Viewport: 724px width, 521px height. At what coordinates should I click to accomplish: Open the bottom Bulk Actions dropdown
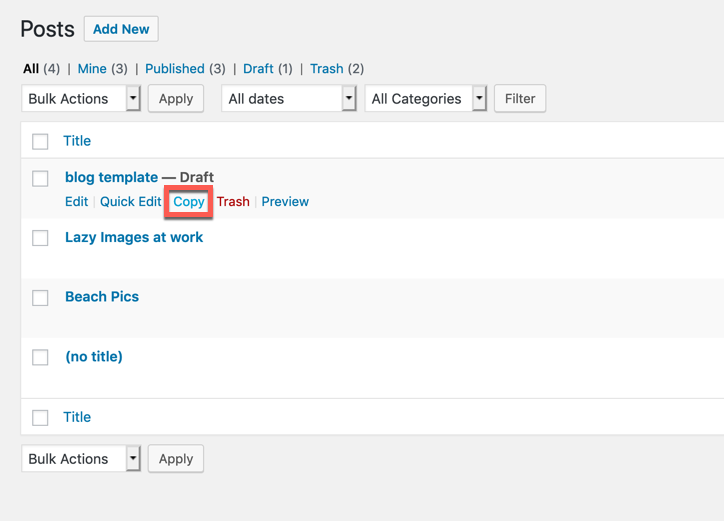pos(81,458)
